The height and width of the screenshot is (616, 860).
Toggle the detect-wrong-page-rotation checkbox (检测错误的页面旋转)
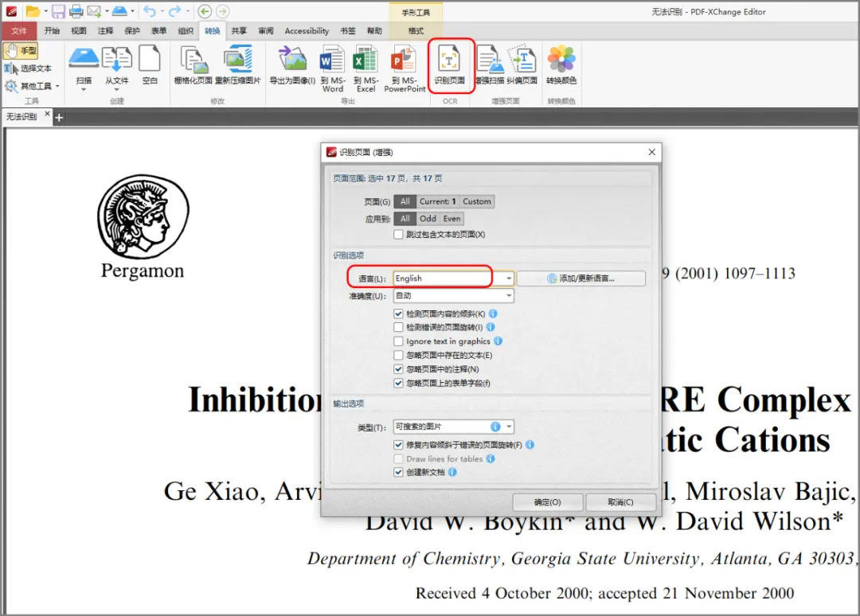(398, 327)
